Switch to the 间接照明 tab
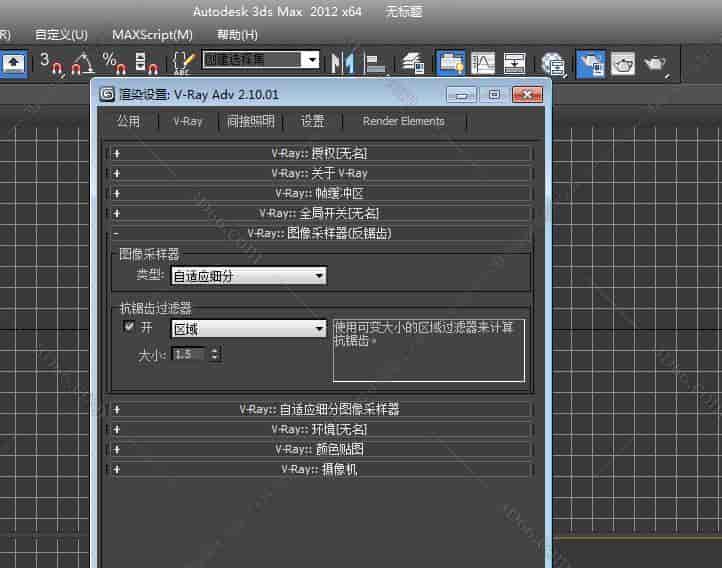722x568 pixels. pyautogui.click(x=250, y=121)
